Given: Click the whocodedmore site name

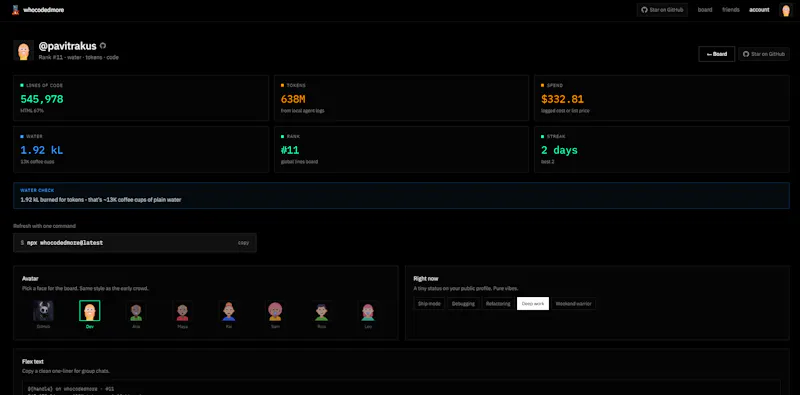Looking at the screenshot, I should [43, 10].
